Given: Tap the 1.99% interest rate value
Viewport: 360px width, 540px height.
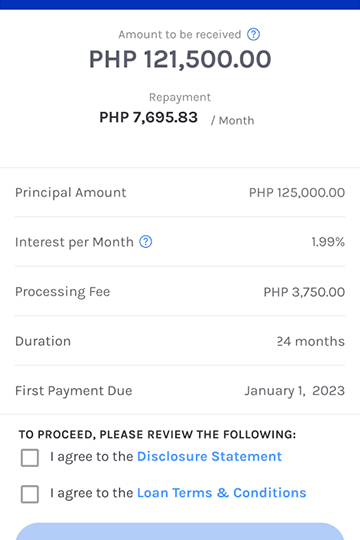Looking at the screenshot, I should 328,242.
